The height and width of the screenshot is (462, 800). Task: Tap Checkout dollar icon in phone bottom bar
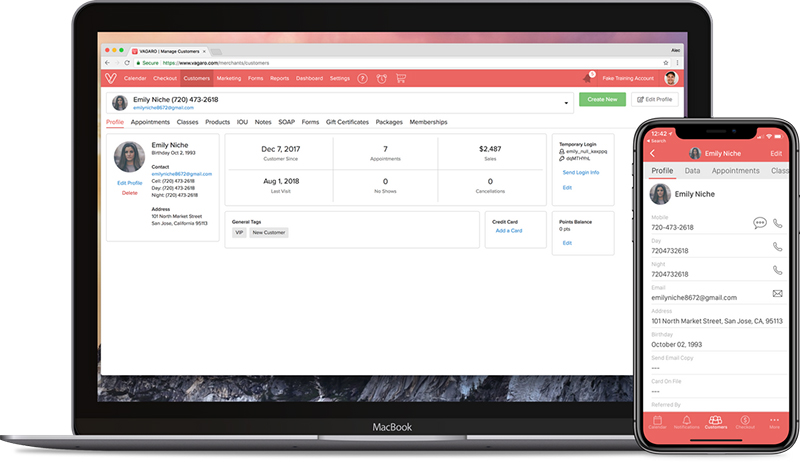pos(745,422)
